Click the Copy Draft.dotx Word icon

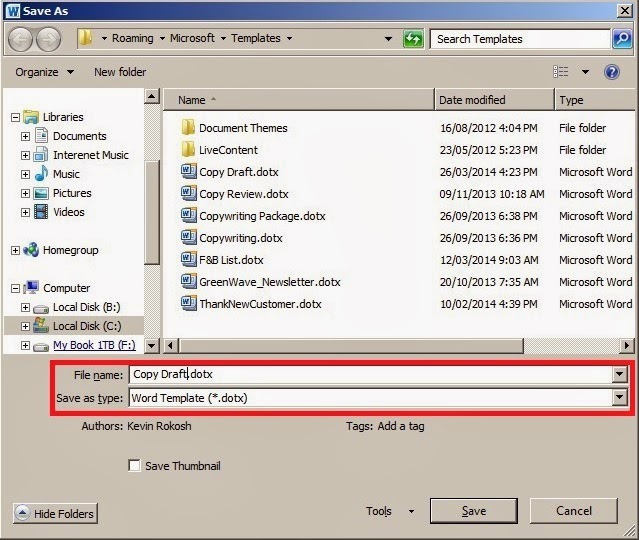[x=188, y=171]
